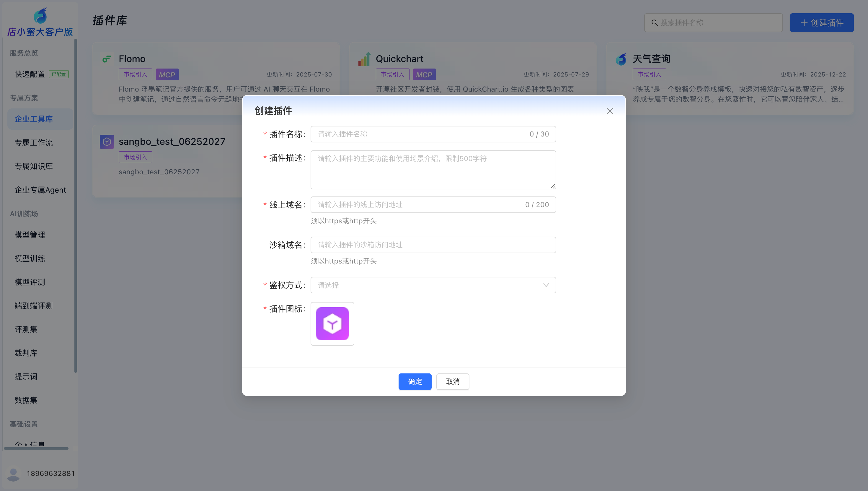Screen dimensions: 868x491
Task: Go to the 模型管理 menu item
Action: pyautogui.click(x=30, y=235)
